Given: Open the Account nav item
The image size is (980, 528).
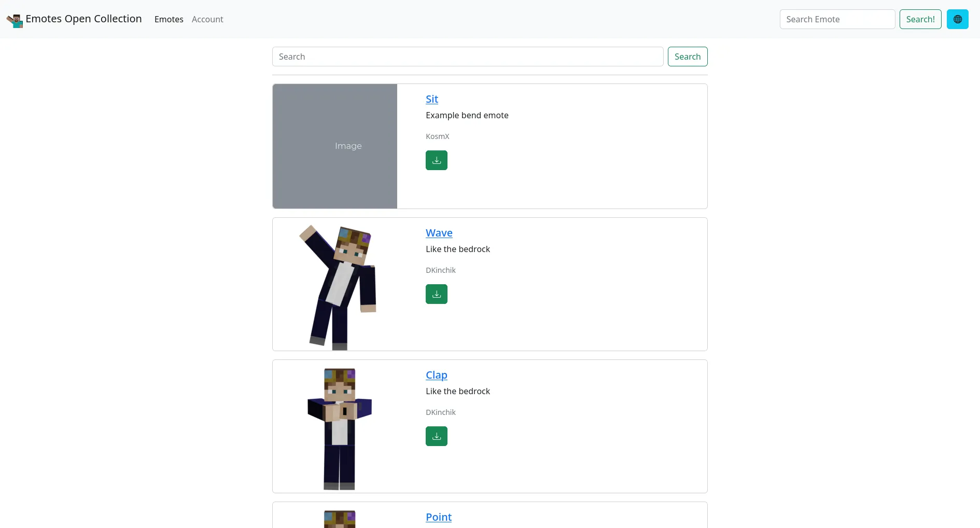Looking at the screenshot, I should pos(207,19).
